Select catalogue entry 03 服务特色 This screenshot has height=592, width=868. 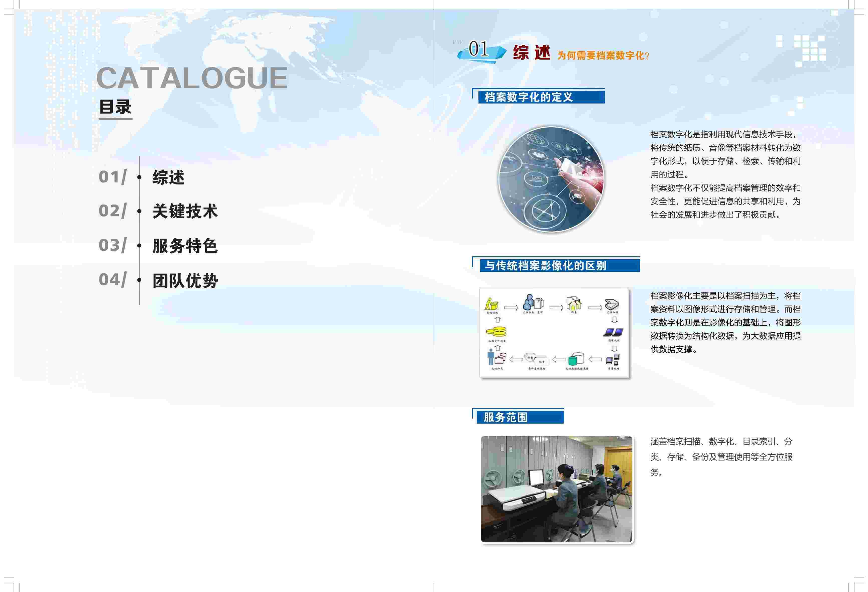158,246
